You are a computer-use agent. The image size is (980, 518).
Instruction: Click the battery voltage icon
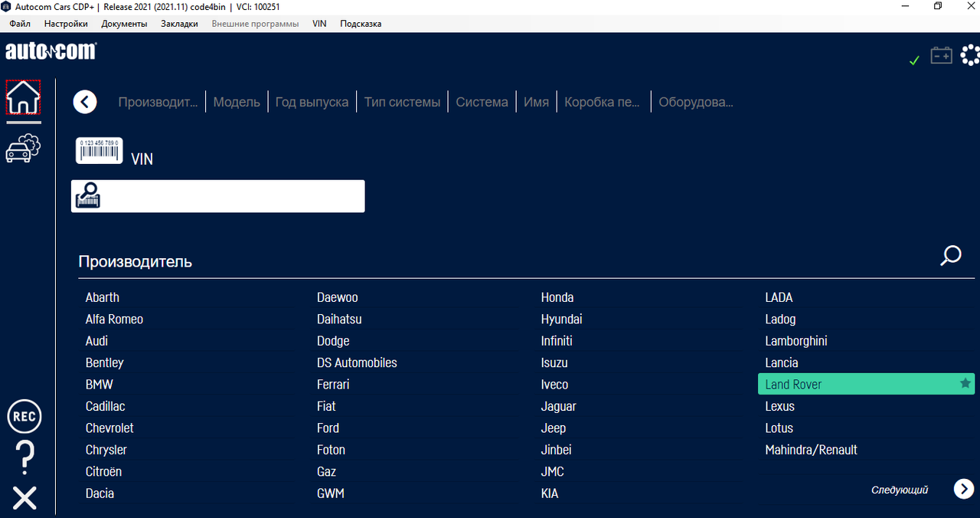[941, 55]
